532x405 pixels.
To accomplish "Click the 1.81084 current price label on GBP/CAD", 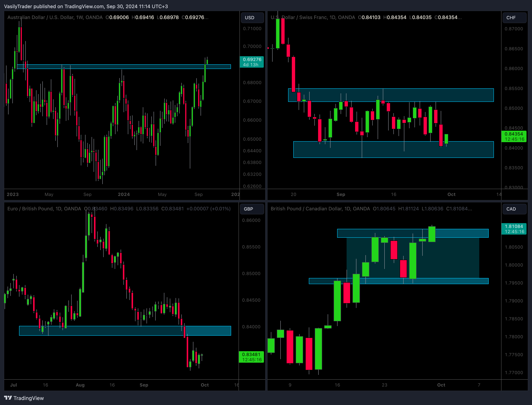I will 514,229.
